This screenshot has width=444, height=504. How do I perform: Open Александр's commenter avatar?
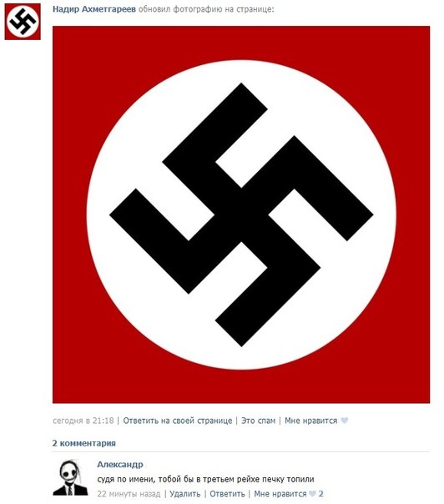[70, 477]
